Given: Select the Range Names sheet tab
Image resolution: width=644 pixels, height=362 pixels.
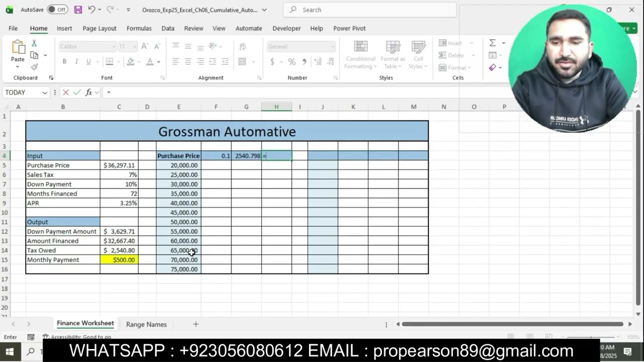Looking at the screenshot, I should [x=146, y=324].
